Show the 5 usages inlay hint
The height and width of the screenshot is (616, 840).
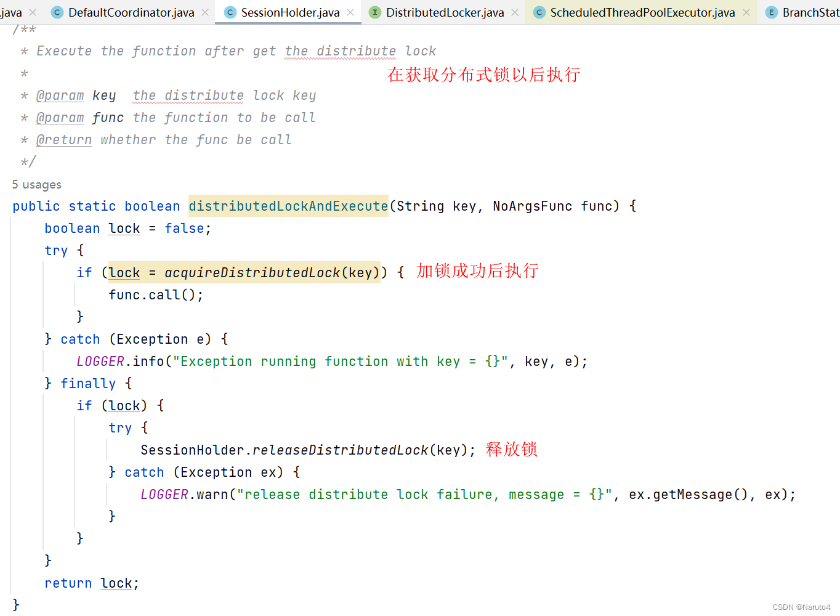[x=36, y=184]
